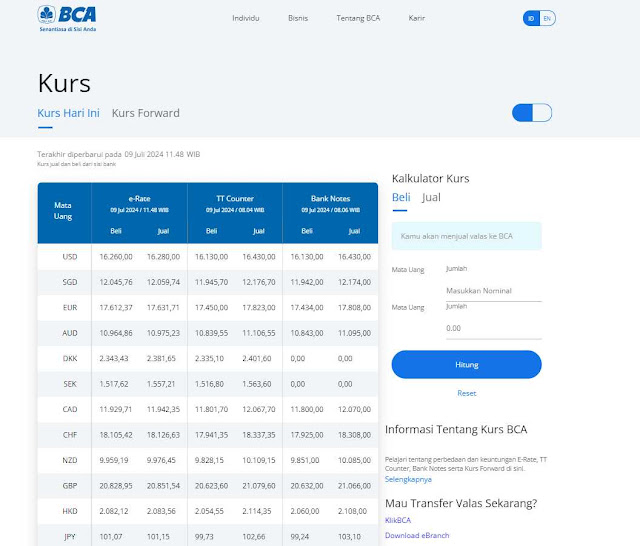Click NZD Bank Notes buy value 9.851,00

(305, 460)
